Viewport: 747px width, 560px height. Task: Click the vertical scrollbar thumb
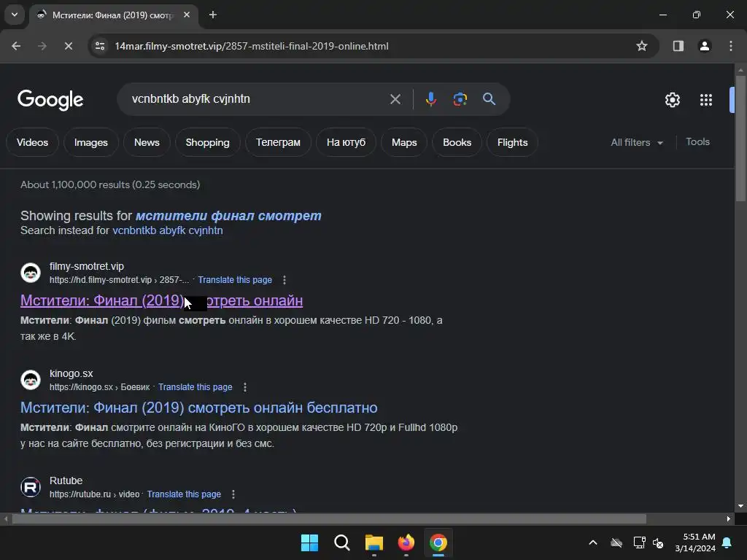(x=740, y=138)
